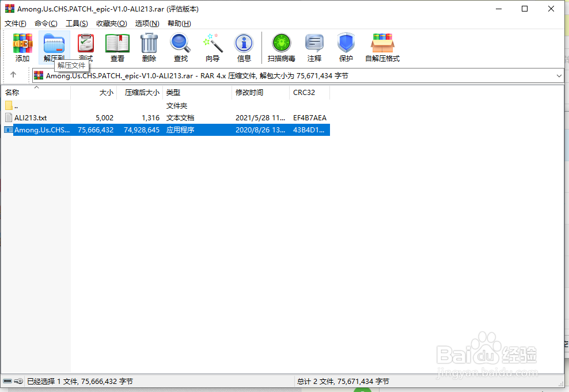Click the 扫描病毒 (Virus scan) icon

(281, 43)
